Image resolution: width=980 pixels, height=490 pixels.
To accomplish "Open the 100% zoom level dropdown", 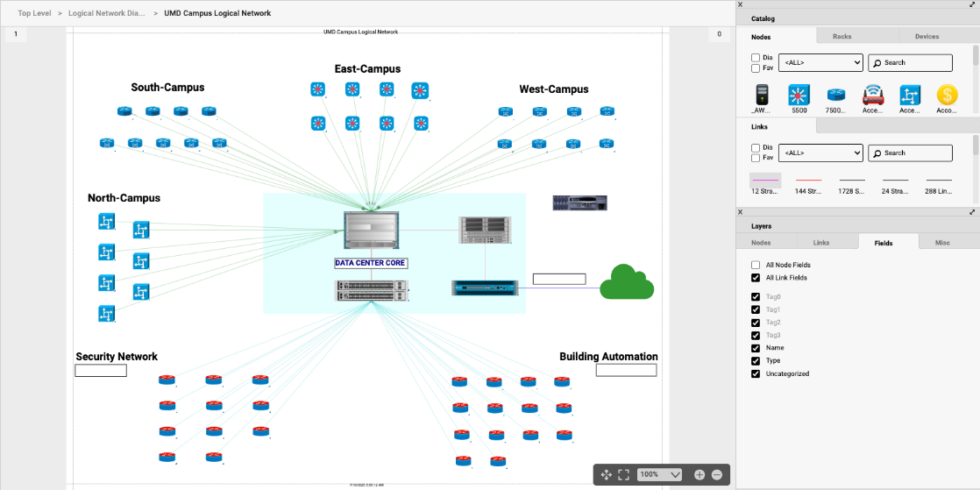I will pyautogui.click(x=660, y=474).
